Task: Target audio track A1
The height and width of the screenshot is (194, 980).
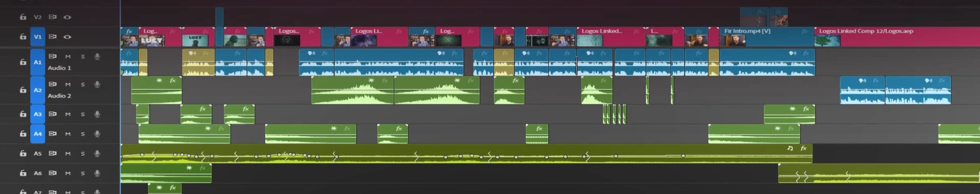Action: coord(37,62)
